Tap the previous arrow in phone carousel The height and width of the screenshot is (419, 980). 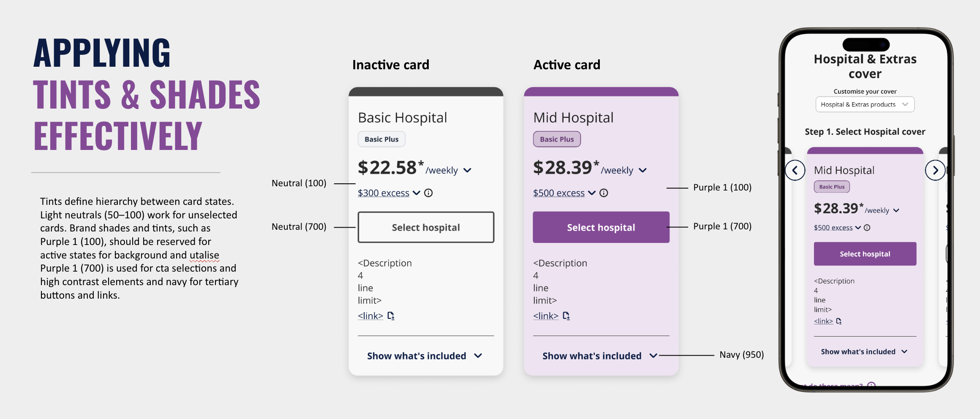click(795, 170)
